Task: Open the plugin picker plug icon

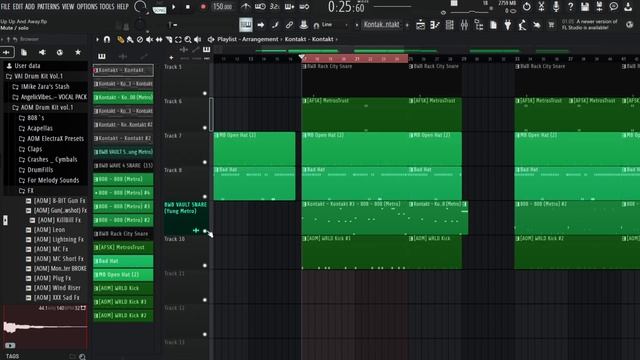Action: tap(508, 25)
